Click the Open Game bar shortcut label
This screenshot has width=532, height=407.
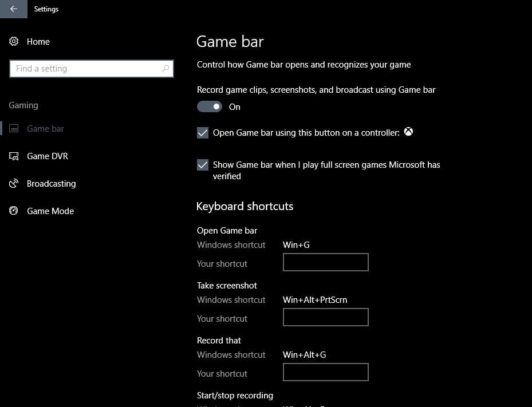227,231
